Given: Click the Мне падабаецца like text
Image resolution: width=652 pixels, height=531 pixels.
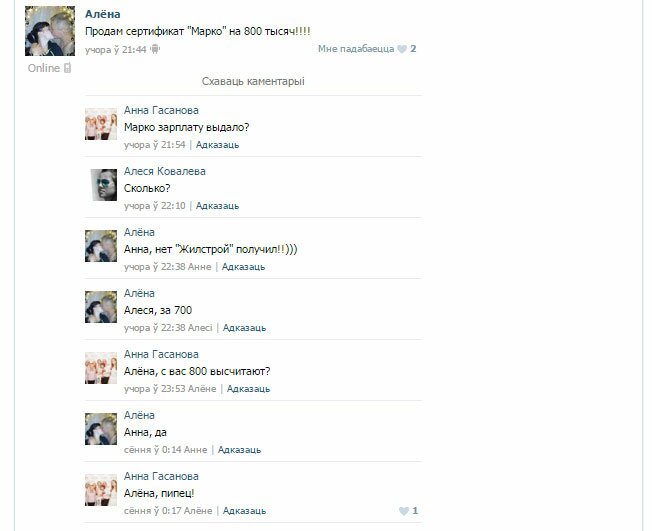Looking at the screenshot, I should point(356,49).
